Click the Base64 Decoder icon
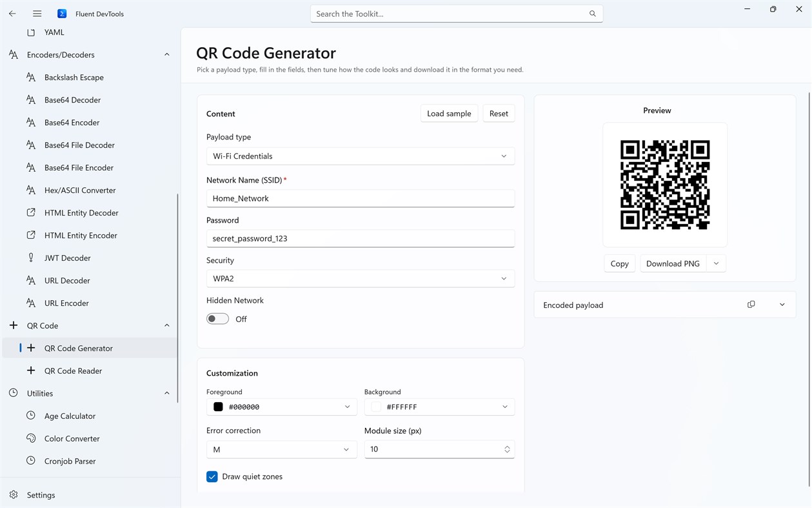812x508 pixels. click(30, 100)
